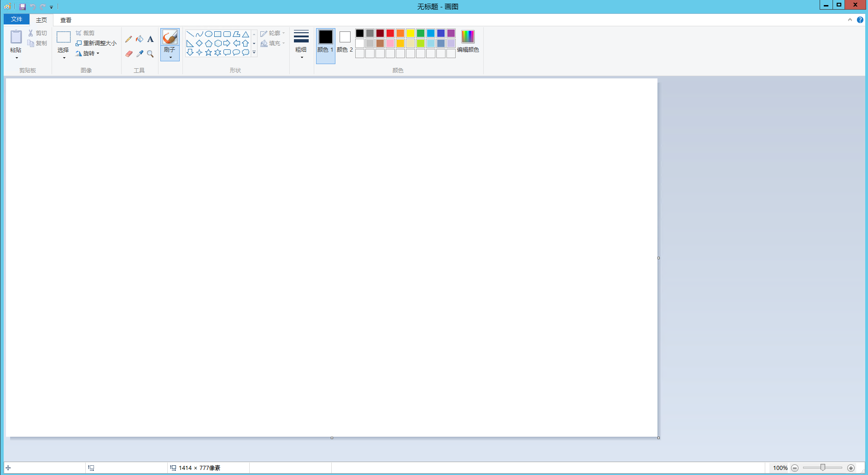Activate the 颜色 2 background color selector
The image size is (868, 475).
345,42
